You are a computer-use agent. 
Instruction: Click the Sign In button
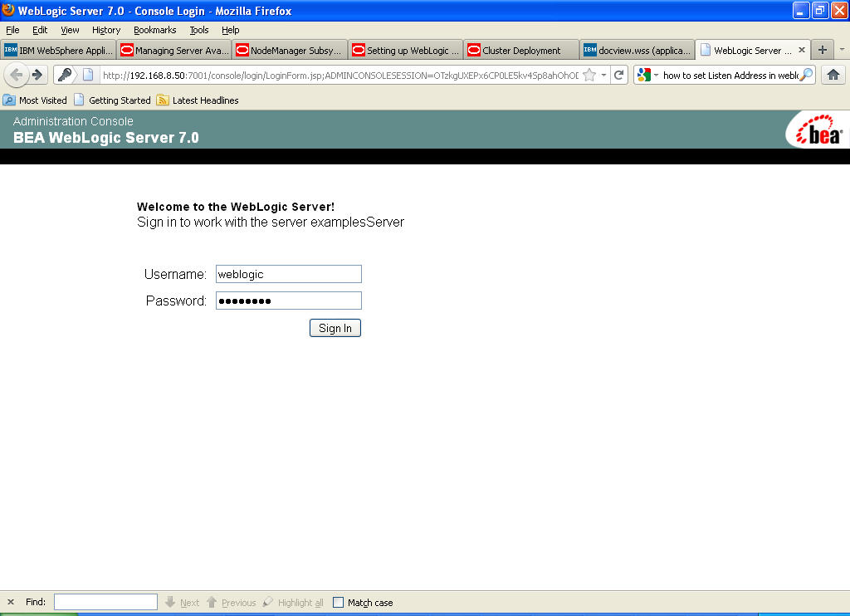[335, 328]
